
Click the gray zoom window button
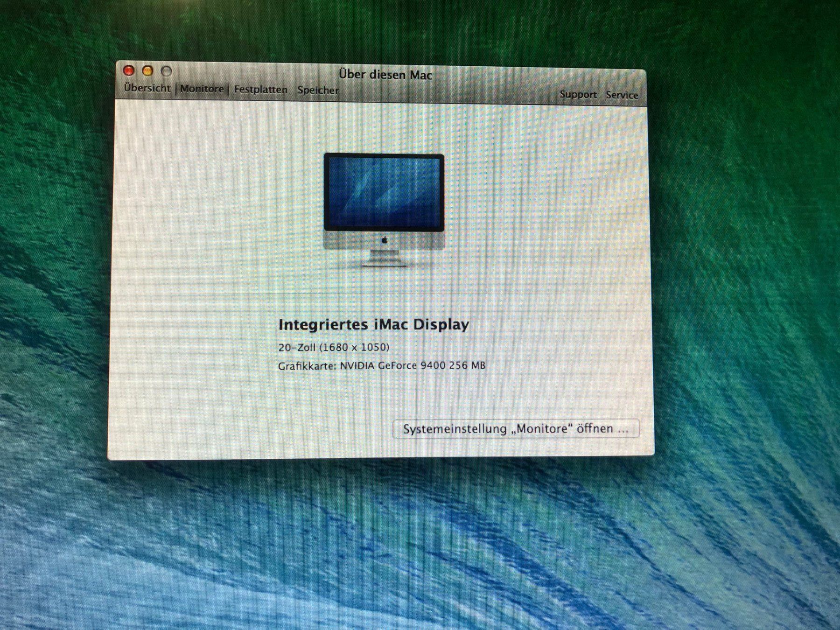166,71
